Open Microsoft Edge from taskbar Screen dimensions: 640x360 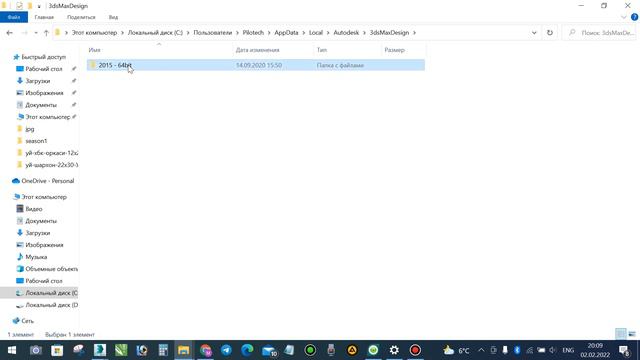(x=247, y=350)
